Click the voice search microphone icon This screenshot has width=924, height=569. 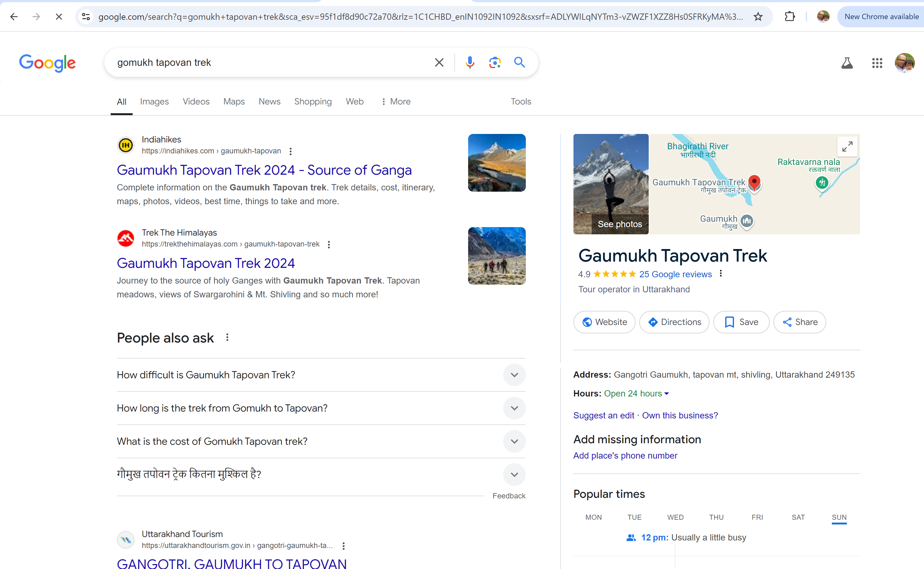tap(469, 62)
